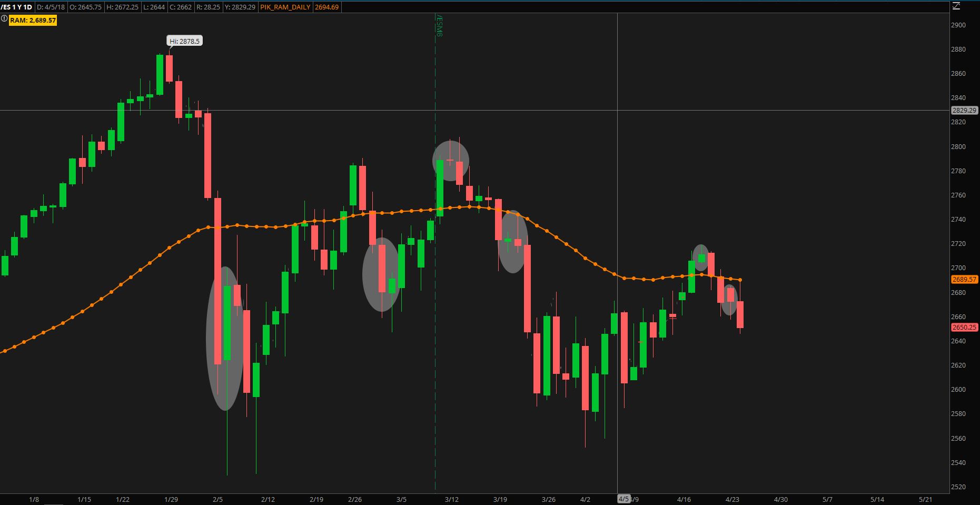Click the gray ellipse around the early March candles
980x505 pixels.
(381, 275)
